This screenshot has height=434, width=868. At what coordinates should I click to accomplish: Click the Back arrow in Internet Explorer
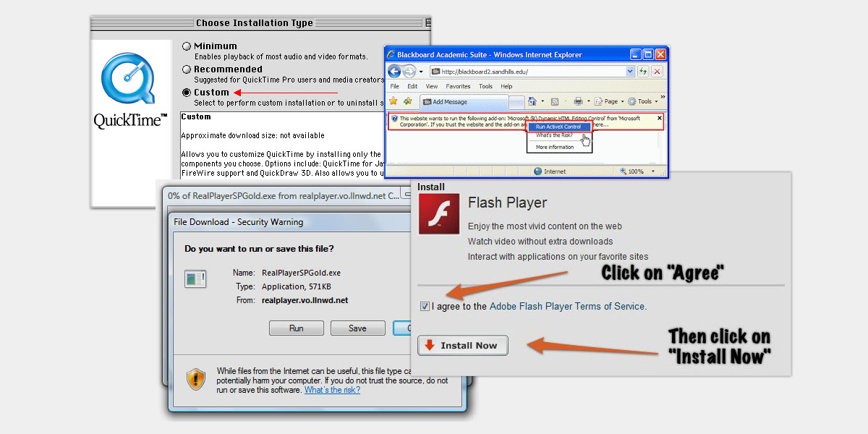pos(394,72)
